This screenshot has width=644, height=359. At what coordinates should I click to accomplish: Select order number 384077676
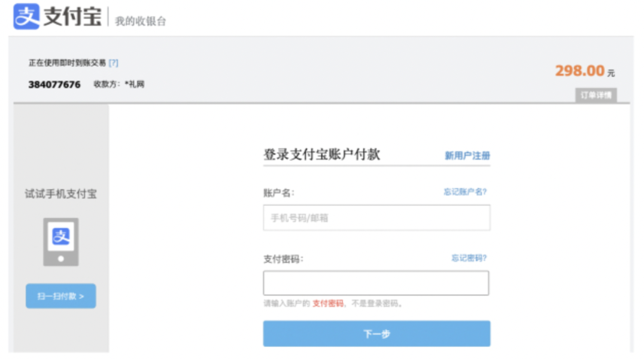(x=54, y=84)
